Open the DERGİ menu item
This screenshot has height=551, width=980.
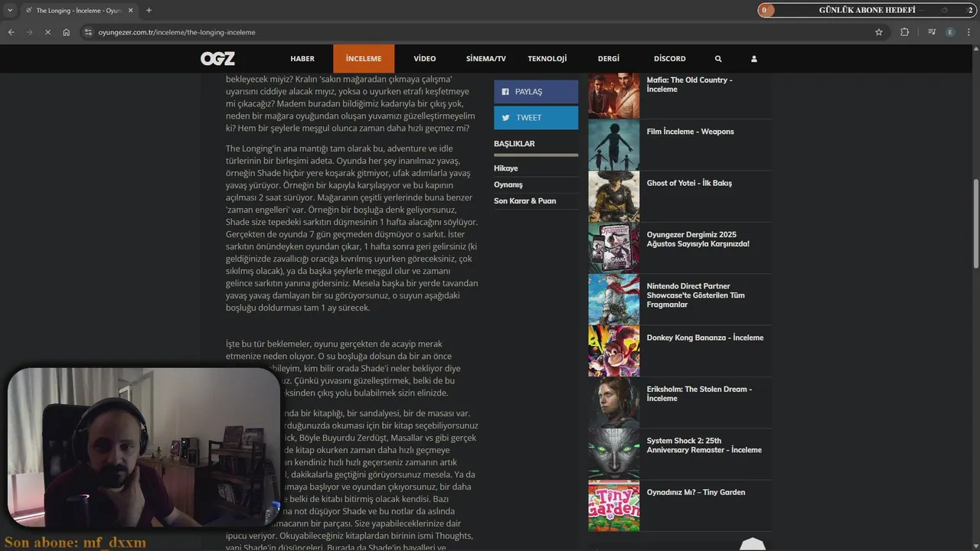click(609, 59)
